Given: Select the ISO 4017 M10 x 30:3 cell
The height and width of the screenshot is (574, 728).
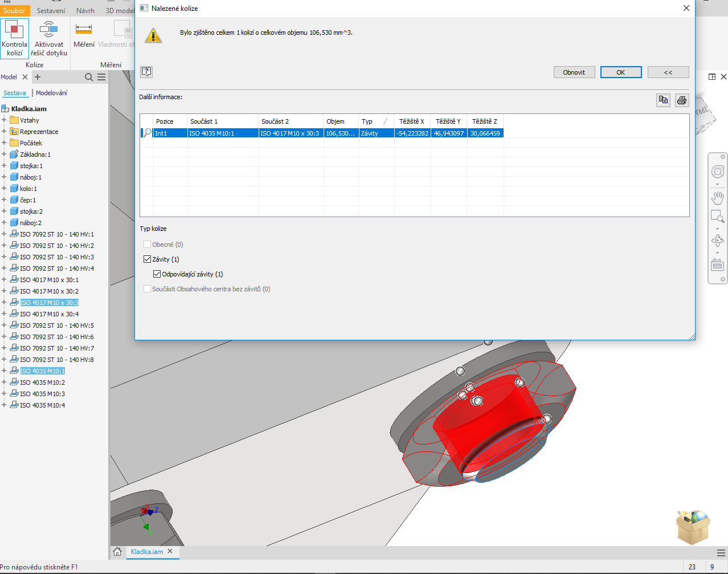Looking at the screenshot, I should click(291, 133).
